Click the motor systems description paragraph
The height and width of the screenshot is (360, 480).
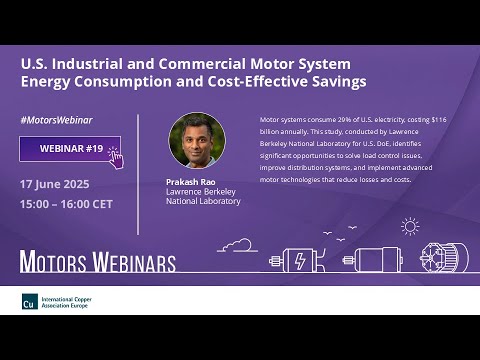pos(353,149)
